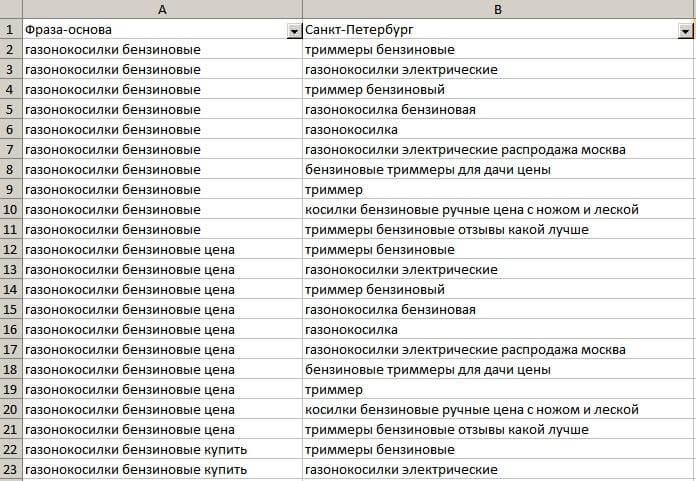
Task: Select row 23 by its row header
Action: [x=10, y=470]
